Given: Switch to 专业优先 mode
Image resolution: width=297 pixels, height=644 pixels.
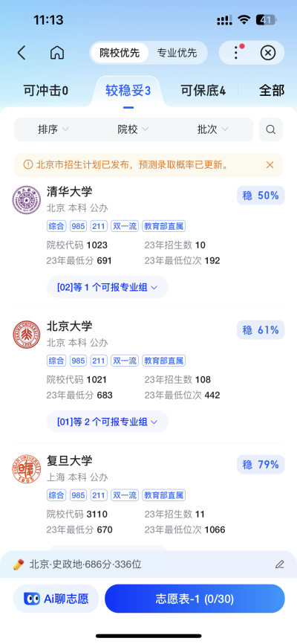Looking at the screenshot, I should [177, 53].
